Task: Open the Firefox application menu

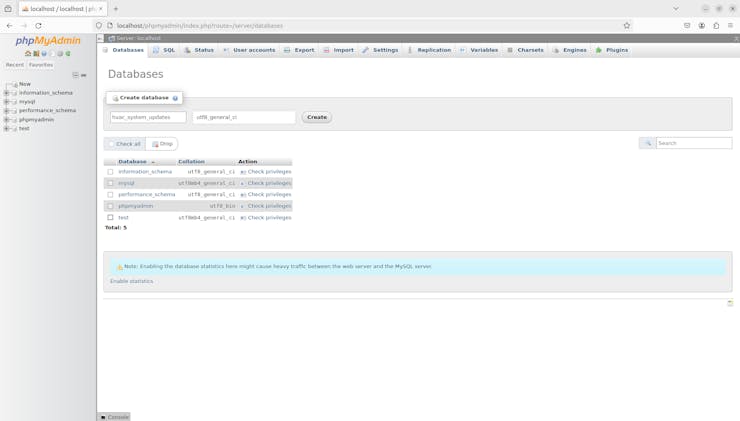Action: click(731, 25)
